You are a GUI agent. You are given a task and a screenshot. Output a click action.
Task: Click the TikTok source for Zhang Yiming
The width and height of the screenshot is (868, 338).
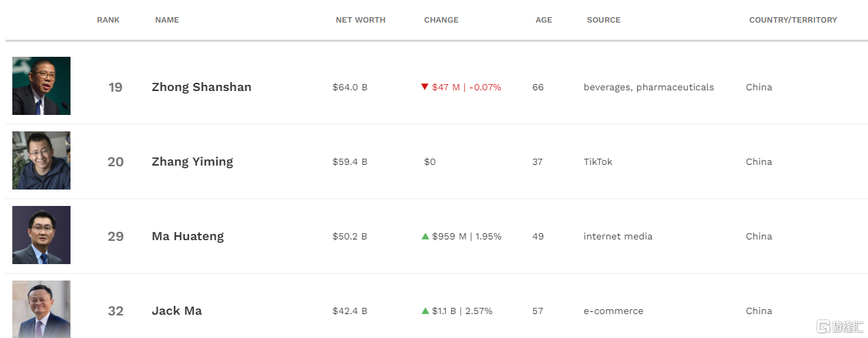click(598, 161)
